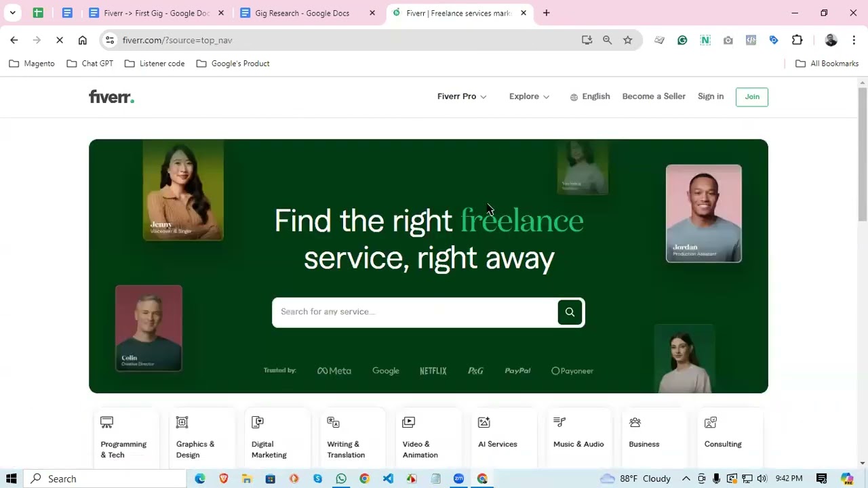
Task: Open the Chrome profile avatar
Action: point(831,40)
